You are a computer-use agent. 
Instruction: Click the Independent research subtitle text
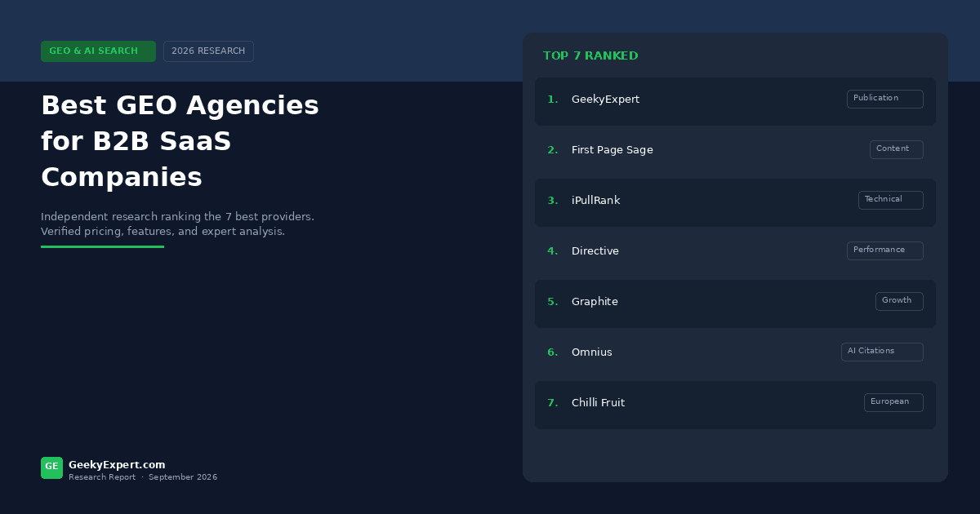click(177, 224)
